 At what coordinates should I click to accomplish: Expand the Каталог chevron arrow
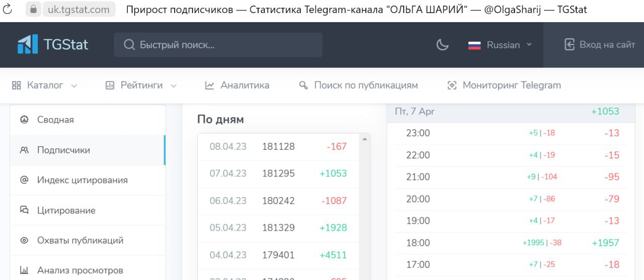pos(74,86)
